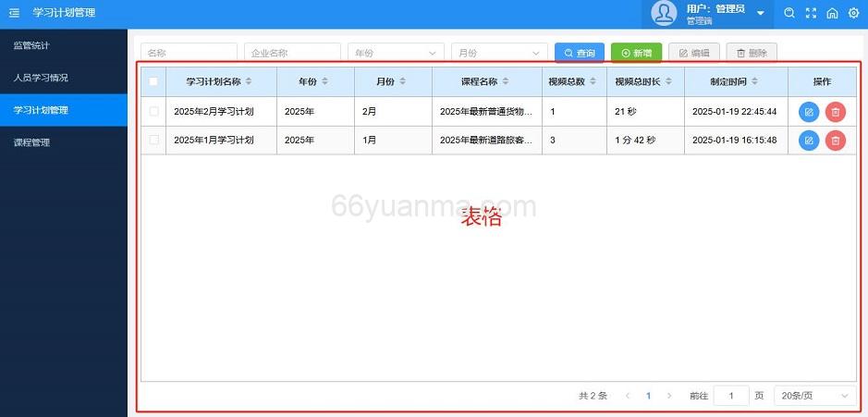
Task: Focus the 企业名称 input field
Action: tap(292, 53)
